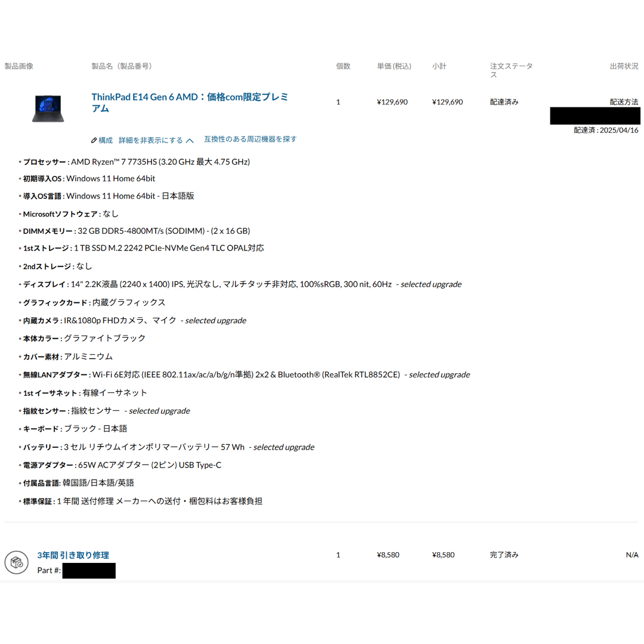
Task: Select the バッテリー 57 Wh line
Action: point(166,447)
